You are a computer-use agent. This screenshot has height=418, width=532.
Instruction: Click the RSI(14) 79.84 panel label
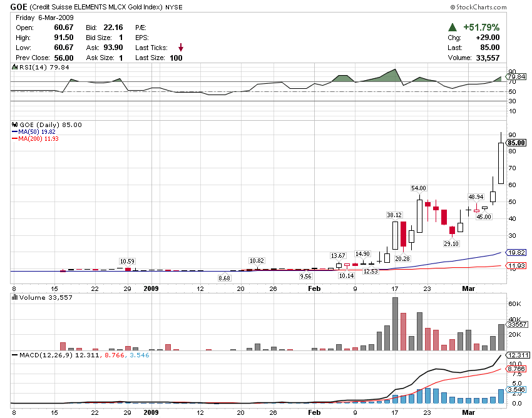click(44, 67)
